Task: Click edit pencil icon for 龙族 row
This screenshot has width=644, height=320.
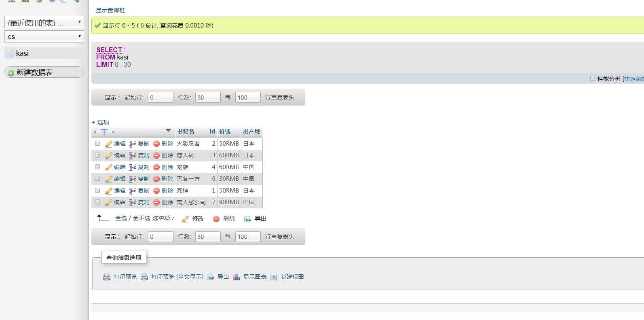Action: point(109,167)
